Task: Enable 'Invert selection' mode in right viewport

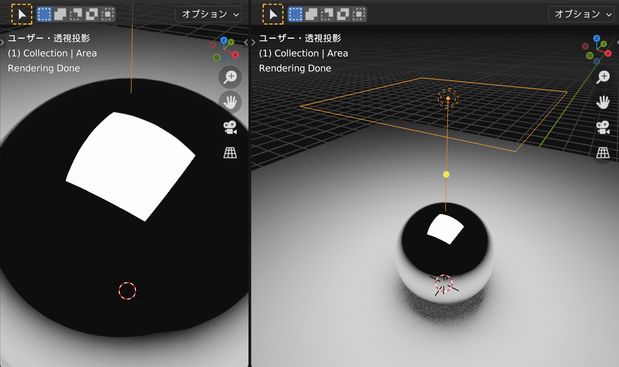Action: click(343, 14)
